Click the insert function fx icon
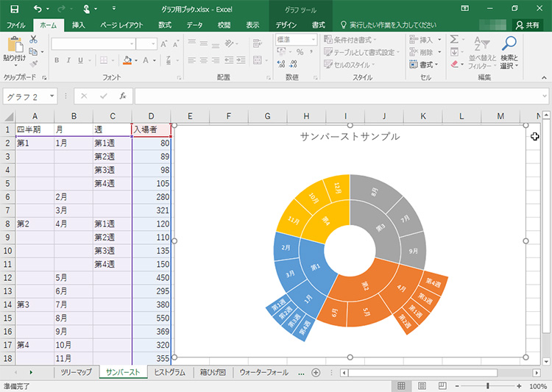This screenshot has height=392, width=552. (123, 96)
